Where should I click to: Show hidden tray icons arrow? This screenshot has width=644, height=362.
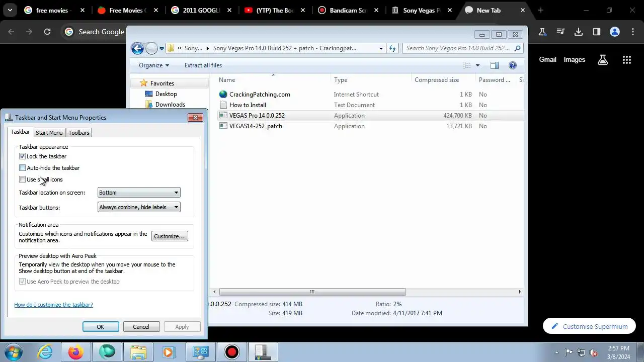[556, 352]
